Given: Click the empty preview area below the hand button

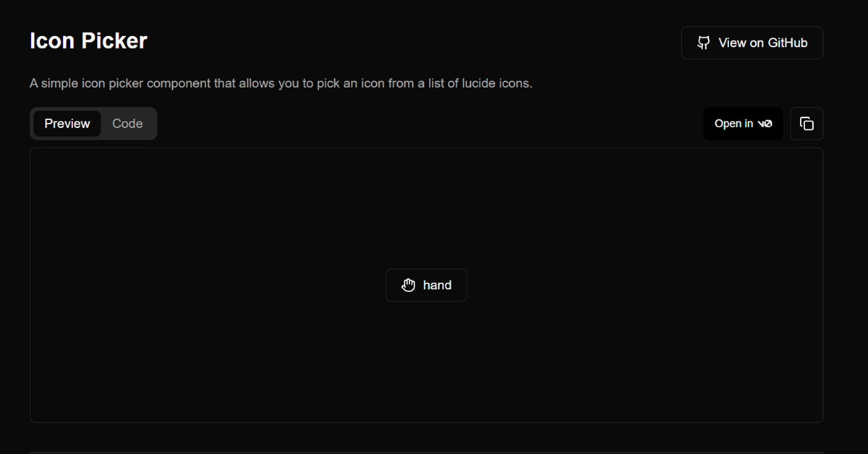Looking at the screenshot, I should (426, 361).
